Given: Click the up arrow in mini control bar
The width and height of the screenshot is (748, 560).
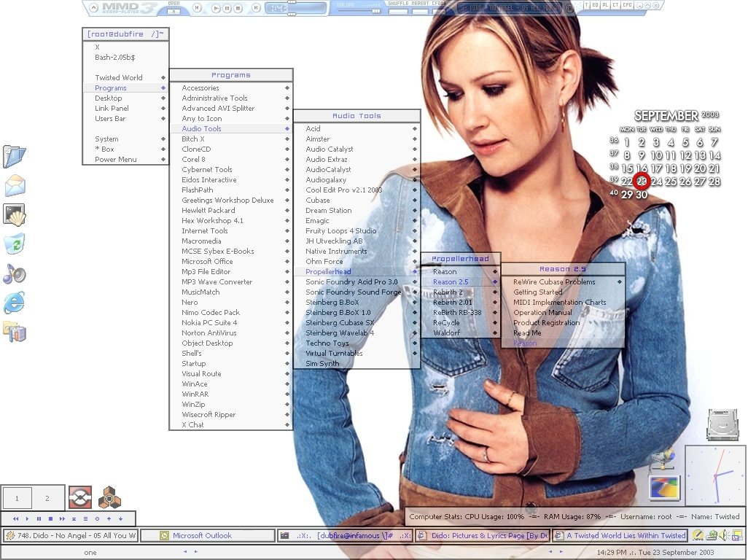Looking at the screenshot, I should [109, 518].
